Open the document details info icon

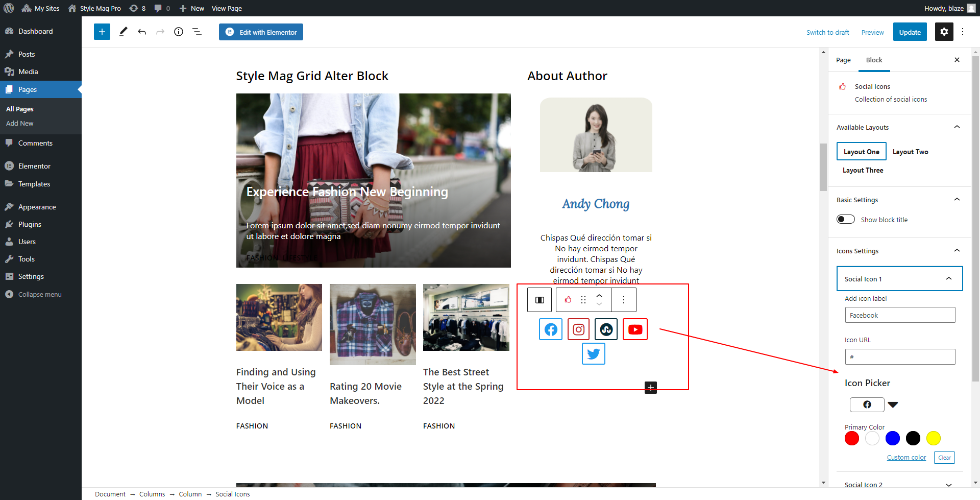(x=179, y=32)
